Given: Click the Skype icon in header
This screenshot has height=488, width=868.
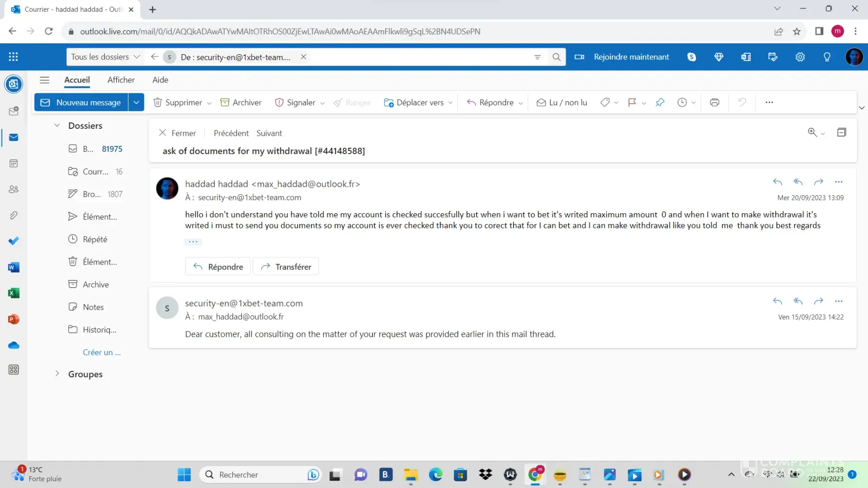Looking at the screenshot, I should tap(691, 57).
